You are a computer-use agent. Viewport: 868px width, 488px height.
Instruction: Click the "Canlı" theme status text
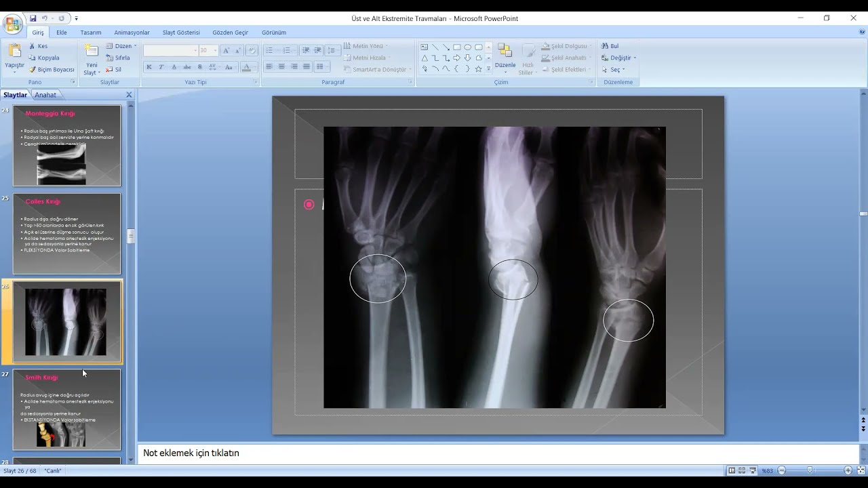coord(53,470)
